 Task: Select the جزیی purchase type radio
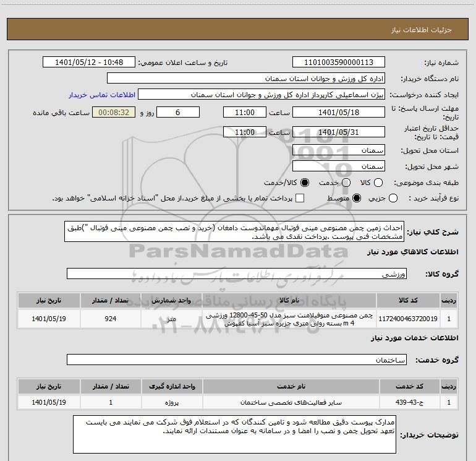click(393, 199)
